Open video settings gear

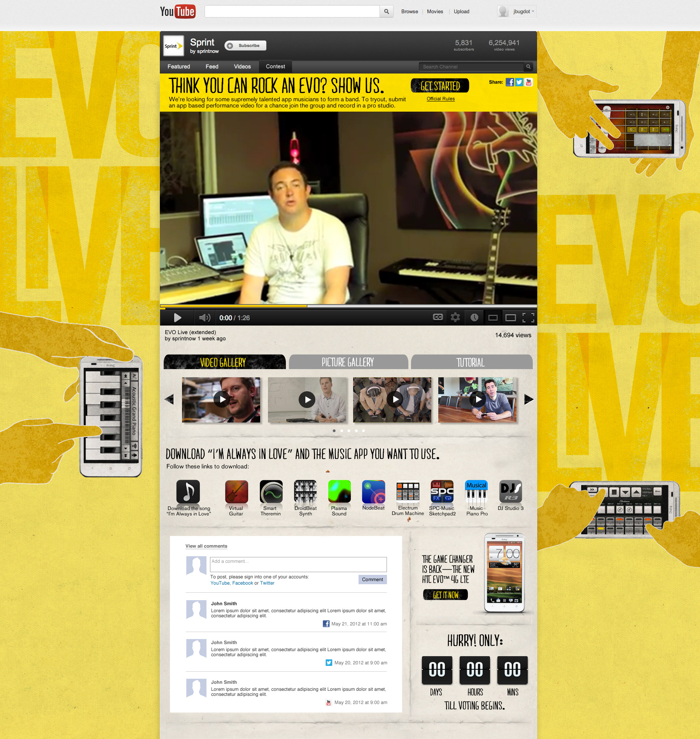click(455, 317)
